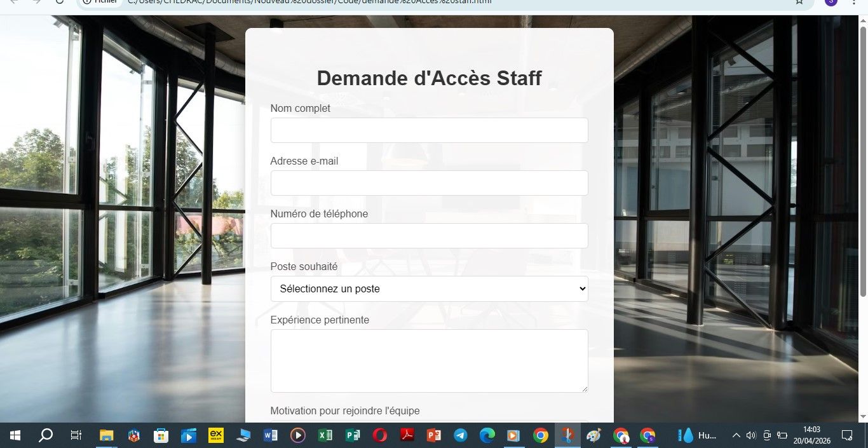
Task: Click the Numéro de téléphone label
Action: 319,214
